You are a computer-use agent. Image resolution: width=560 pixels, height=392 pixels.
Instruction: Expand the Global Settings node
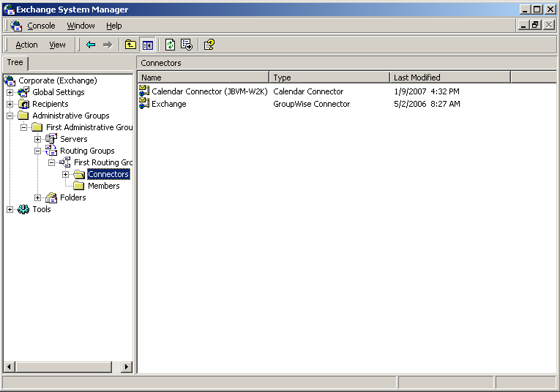click(x=10, y=92)
